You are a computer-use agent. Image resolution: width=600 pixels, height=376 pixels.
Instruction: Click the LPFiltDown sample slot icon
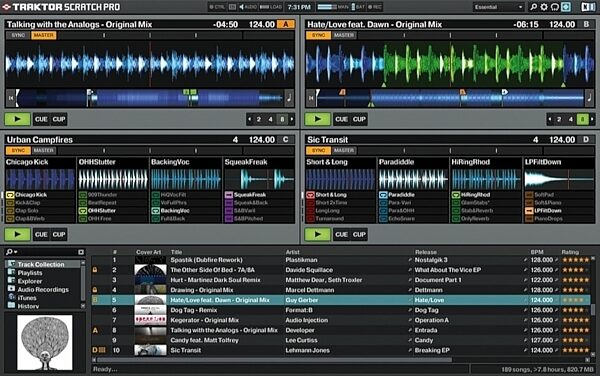coord(529,211)
